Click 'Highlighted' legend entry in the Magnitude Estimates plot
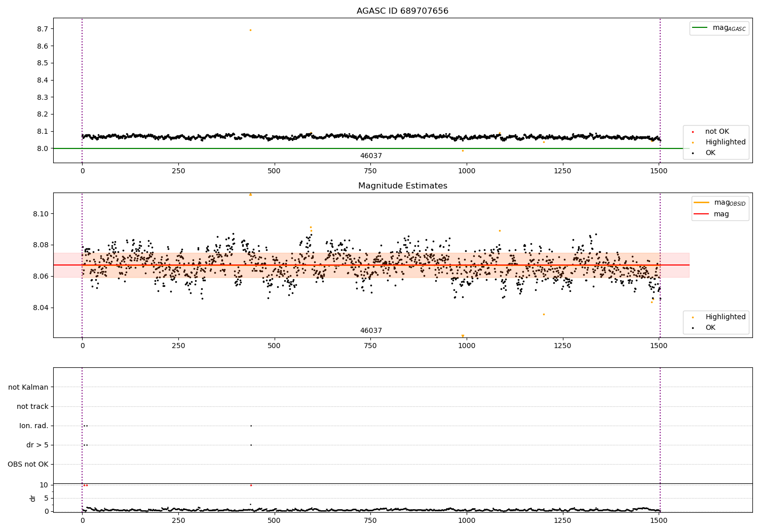760x532 pixels. [719, 317]
